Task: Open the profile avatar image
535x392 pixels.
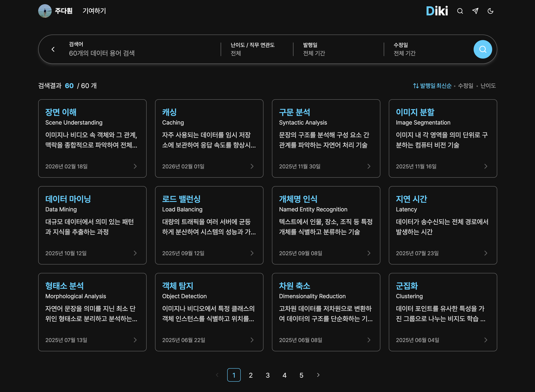Action: coord(45,11)
